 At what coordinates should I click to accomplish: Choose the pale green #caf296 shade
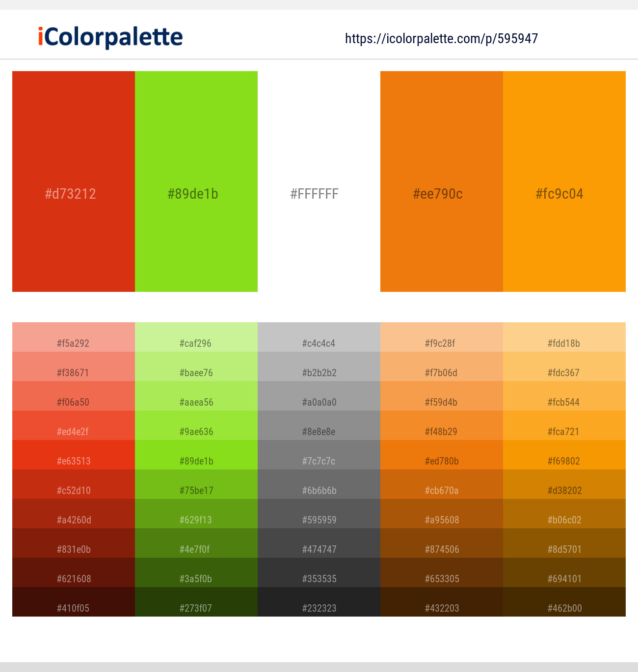[196, 337]
